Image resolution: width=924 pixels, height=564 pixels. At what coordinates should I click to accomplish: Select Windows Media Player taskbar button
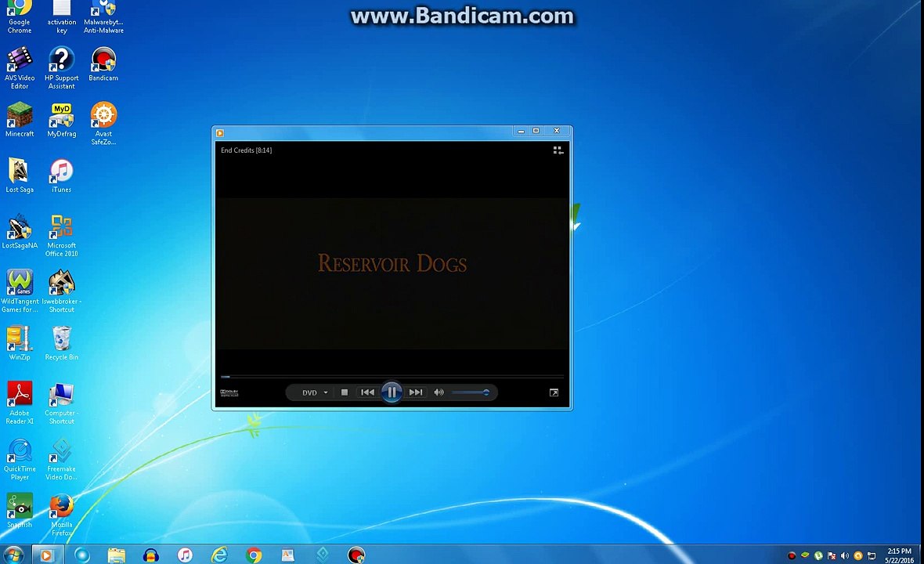46,555
